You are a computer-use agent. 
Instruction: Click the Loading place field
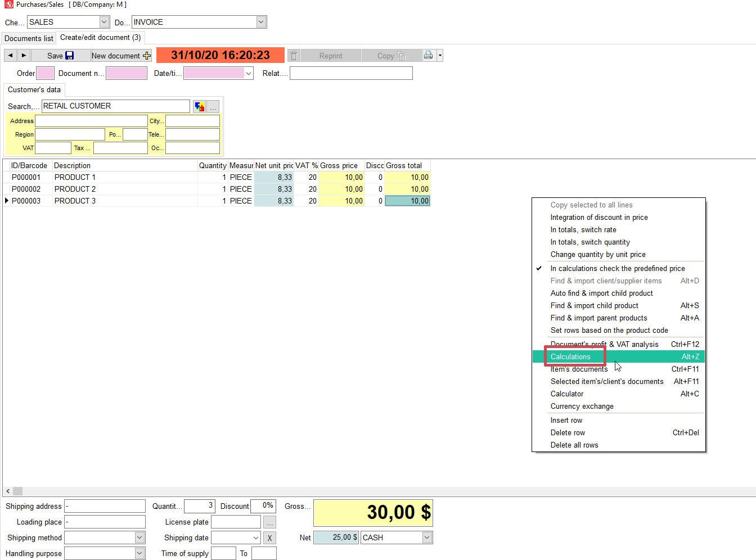(105, 522)
